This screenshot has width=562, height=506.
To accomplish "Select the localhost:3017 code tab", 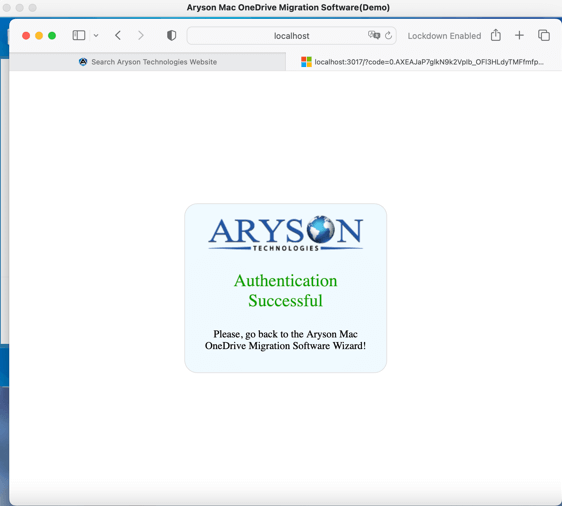I will tap(424, 62).
